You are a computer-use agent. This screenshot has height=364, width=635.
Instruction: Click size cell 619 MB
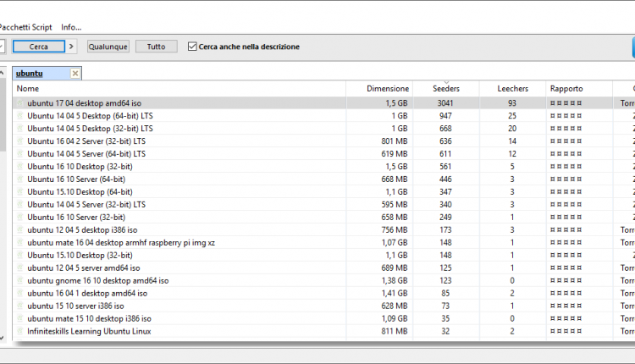pos(394,154)
